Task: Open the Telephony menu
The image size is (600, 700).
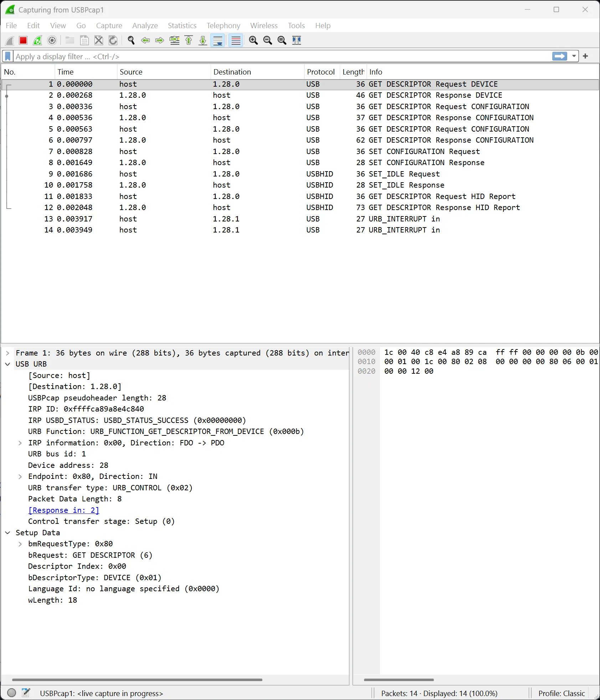Action: coord(223,26)
